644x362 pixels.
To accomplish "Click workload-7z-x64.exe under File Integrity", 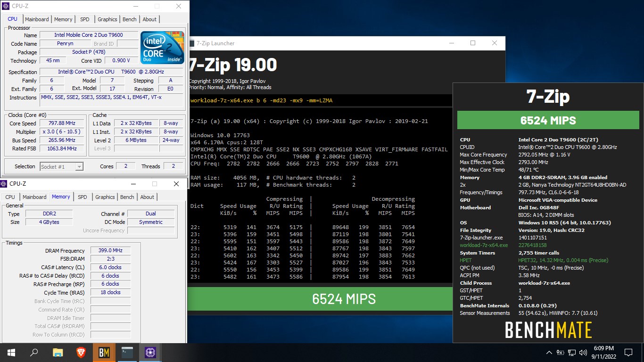I will 484,245.
